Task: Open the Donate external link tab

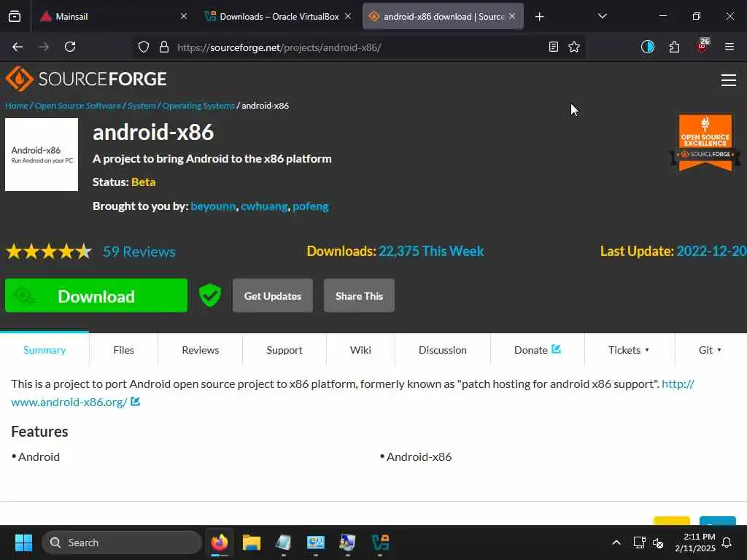Action: (x=538, y=350)
